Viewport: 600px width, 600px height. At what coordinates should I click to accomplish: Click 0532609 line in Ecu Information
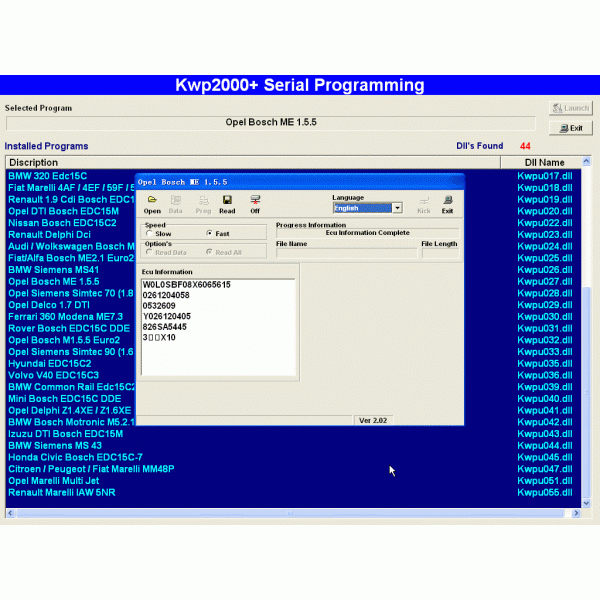tap(159, 306)
